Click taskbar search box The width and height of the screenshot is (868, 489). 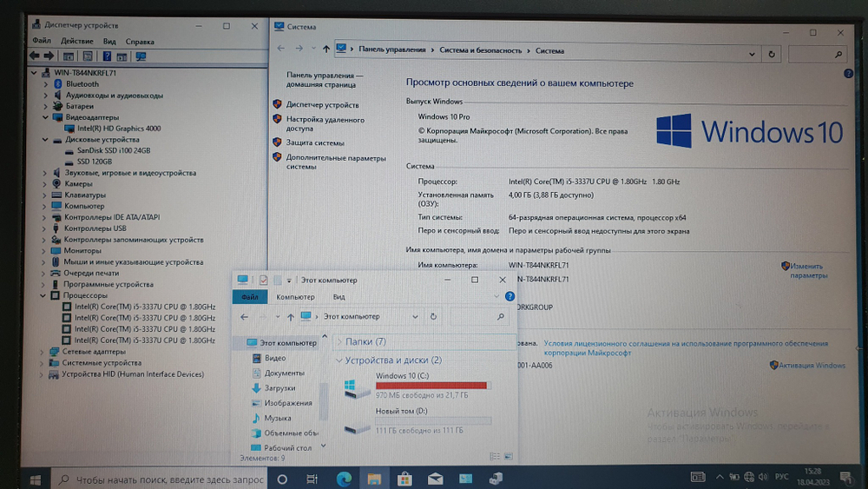160,479
